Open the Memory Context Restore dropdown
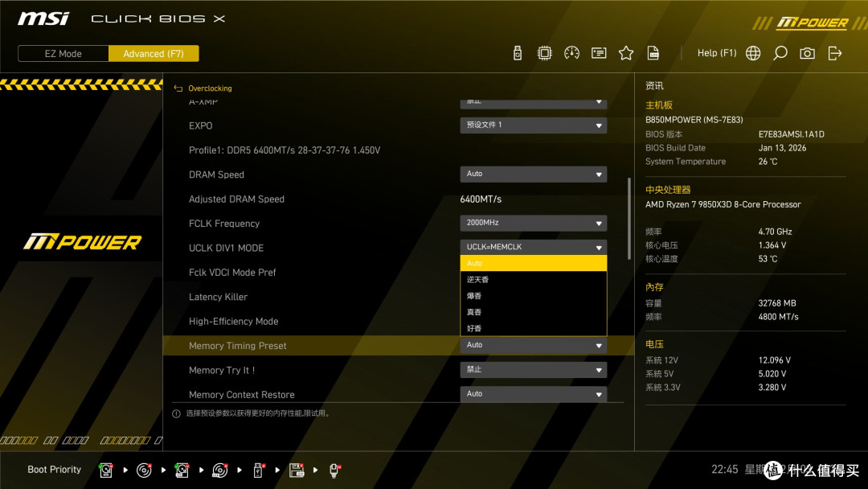The width and height of the screenshot is (868, 489). [x=533, y=394]
